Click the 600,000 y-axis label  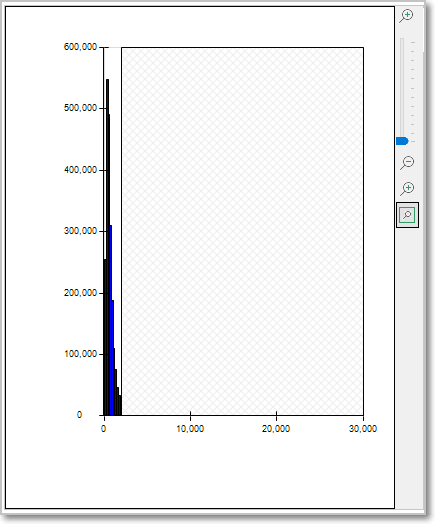click(x=80, y=47)
